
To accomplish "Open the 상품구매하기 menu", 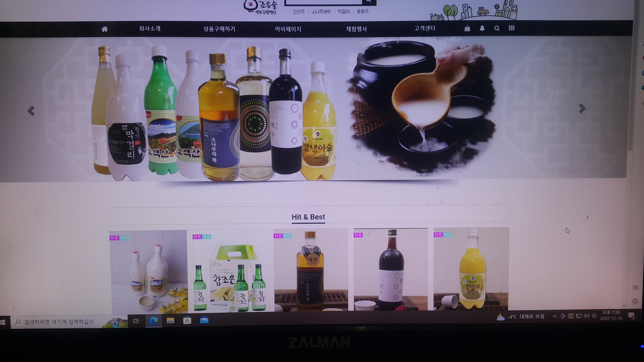I will tap(219, 29).
